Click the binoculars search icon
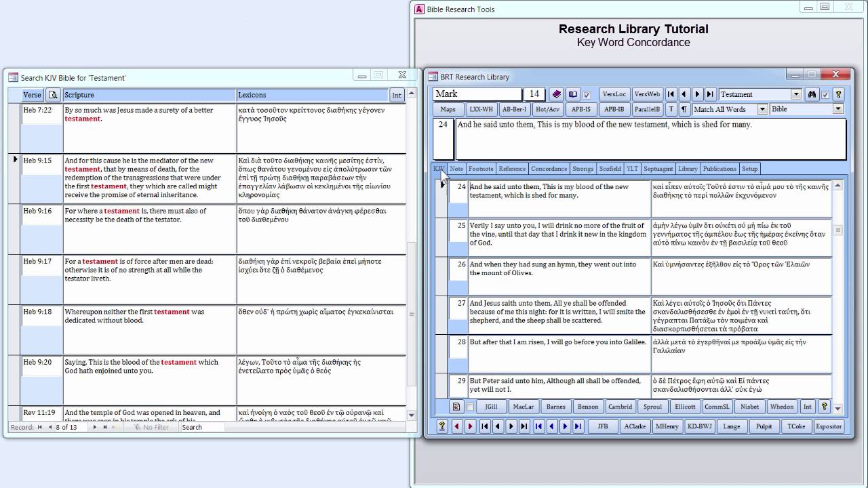This screenshot has height=488, width=868. point(812,94)
